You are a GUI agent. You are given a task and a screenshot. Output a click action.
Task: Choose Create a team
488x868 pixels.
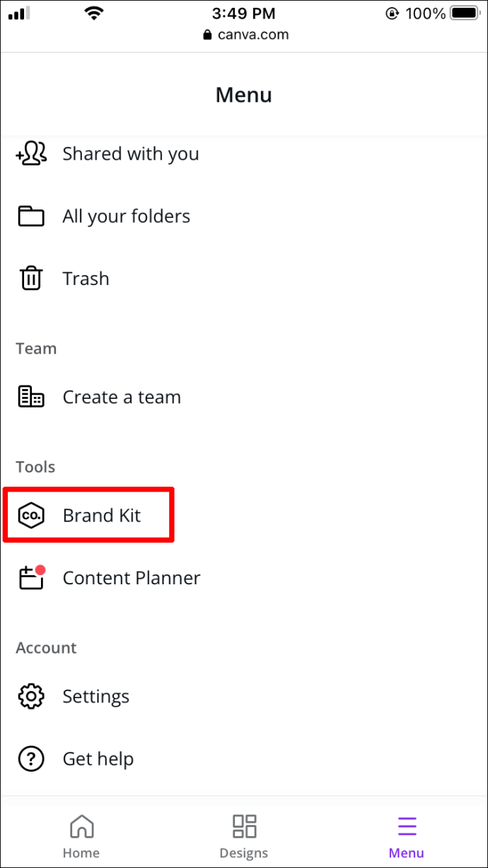click(x=244, y=398)
